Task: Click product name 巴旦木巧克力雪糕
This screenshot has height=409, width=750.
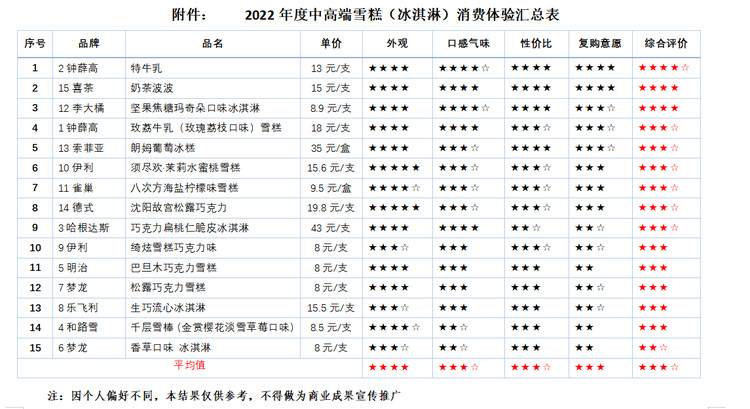Action: click(x=174, y=268)
